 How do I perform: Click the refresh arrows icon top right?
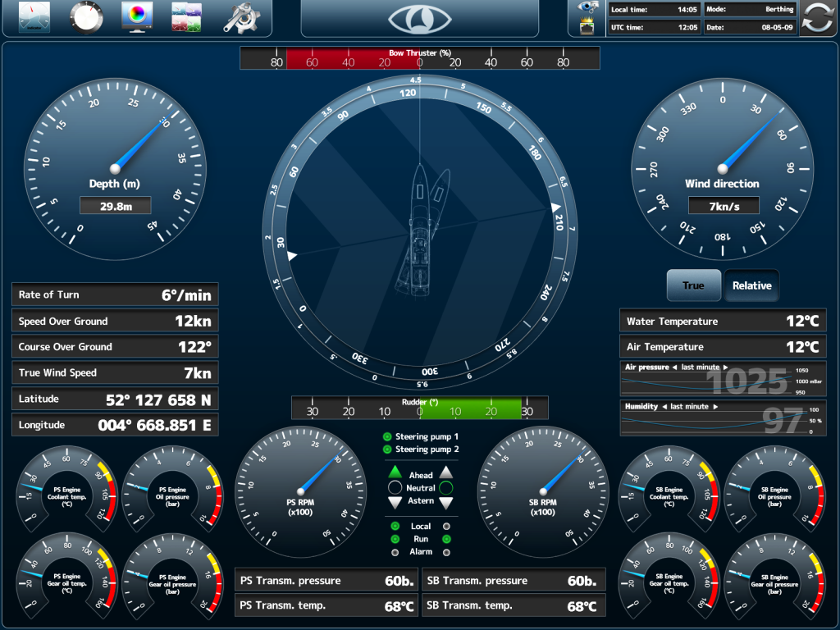click(818, 19)
